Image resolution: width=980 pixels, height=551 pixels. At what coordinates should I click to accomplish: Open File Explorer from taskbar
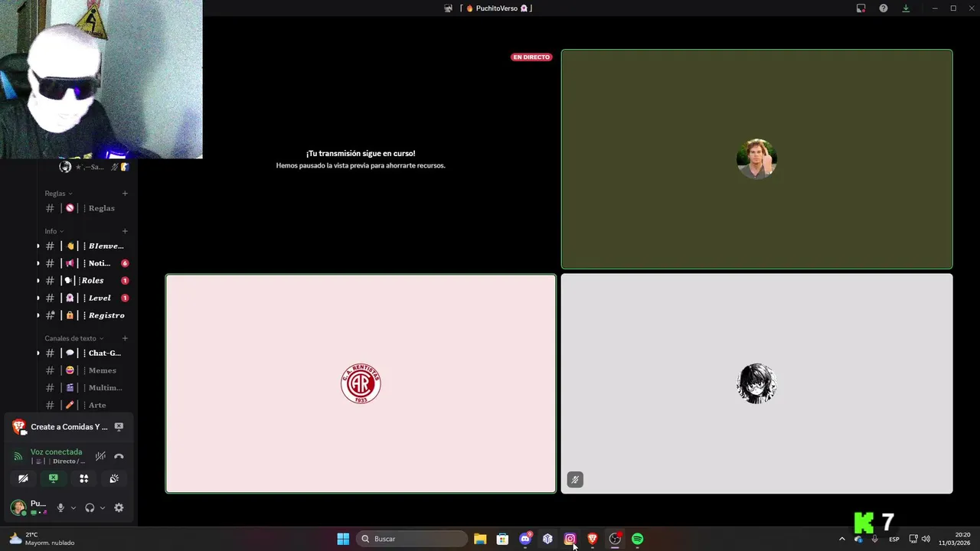[480, 539]
